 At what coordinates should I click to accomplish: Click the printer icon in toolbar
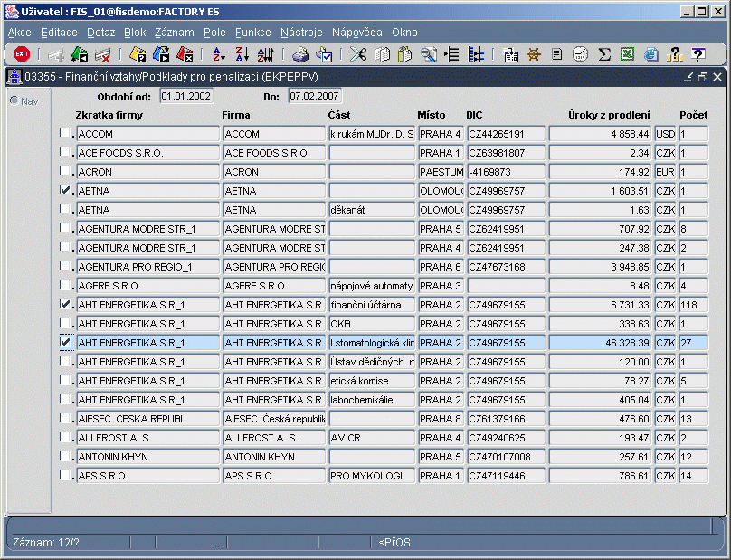[x=299, y=54]
